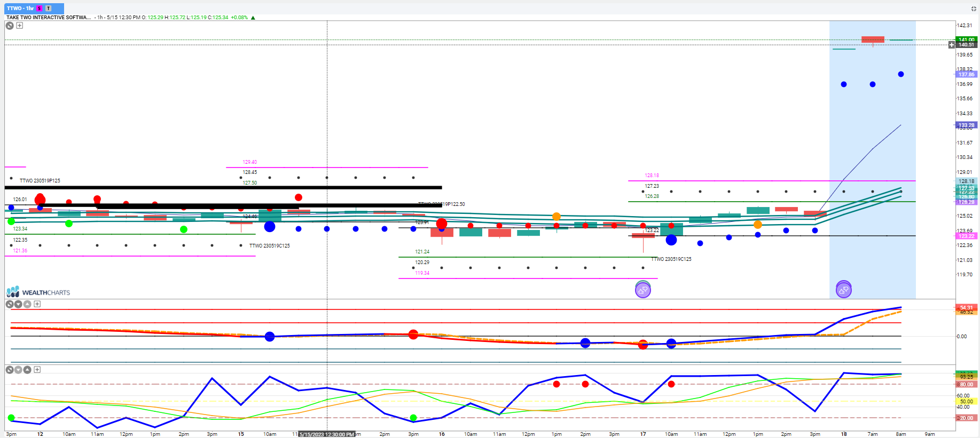Click the TTWO 230519C125 label near the 15 date
Screen dimensions: 980x438
pos(270,246)
